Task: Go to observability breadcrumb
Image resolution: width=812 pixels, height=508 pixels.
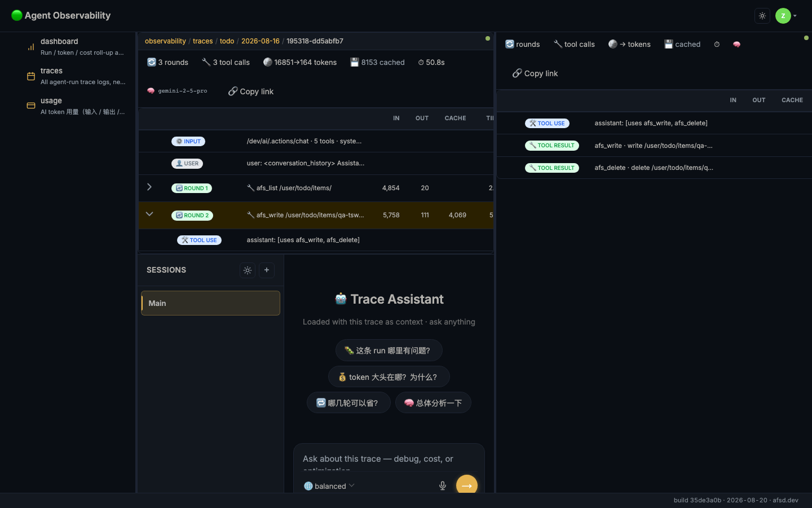Action: pyautogui.click(x=165, y=41)
